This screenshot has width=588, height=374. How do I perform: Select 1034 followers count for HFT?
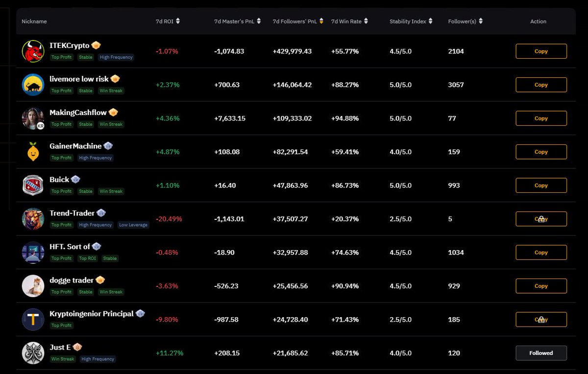[456, 252]
